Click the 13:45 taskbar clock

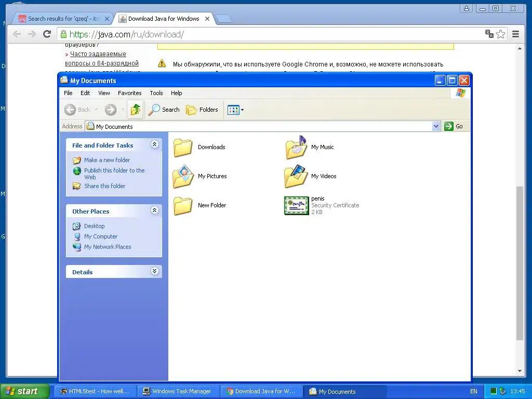[518, 392]
